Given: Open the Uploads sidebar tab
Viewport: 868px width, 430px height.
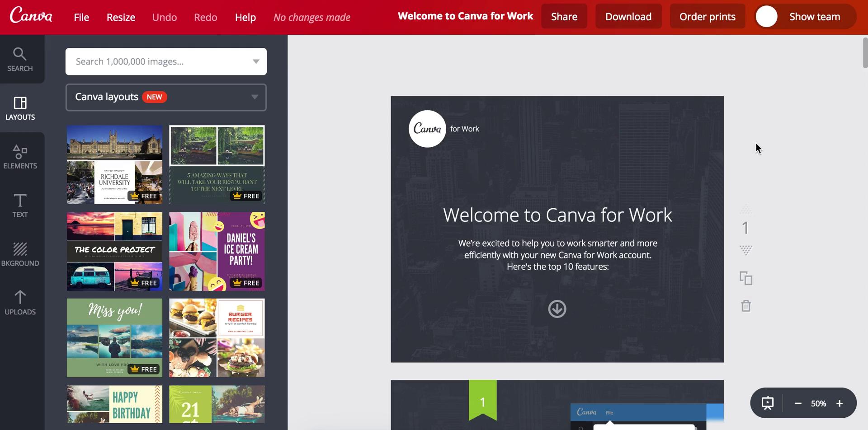Looking at the screenshot, I should [x=20, y=303].
